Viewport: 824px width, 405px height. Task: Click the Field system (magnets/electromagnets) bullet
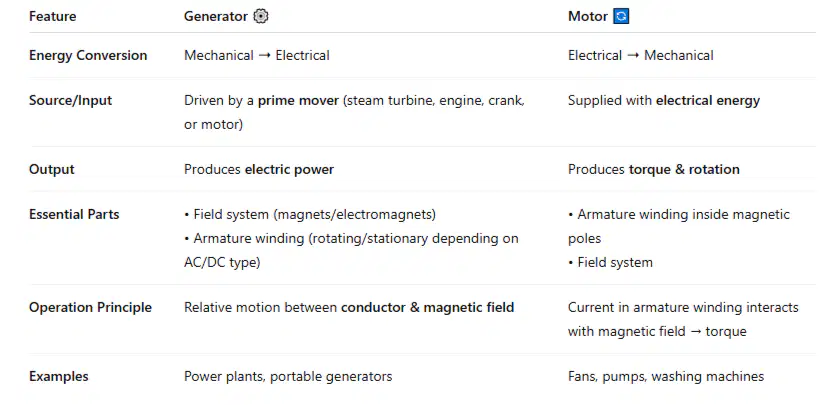310,215
